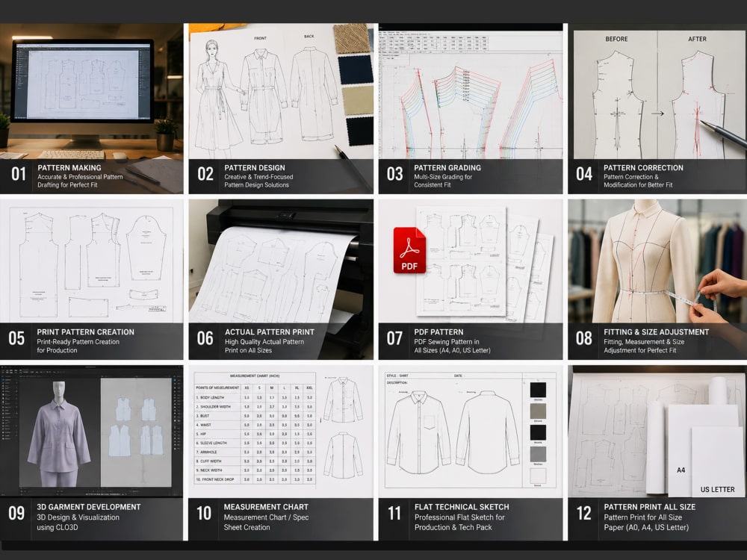
Task: Click the number 08 label
Action: coord(583,338)
